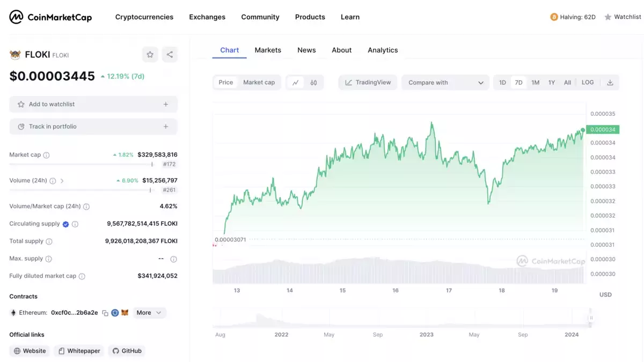
Task: Open the Products menu
Action: tap(310, 17)
